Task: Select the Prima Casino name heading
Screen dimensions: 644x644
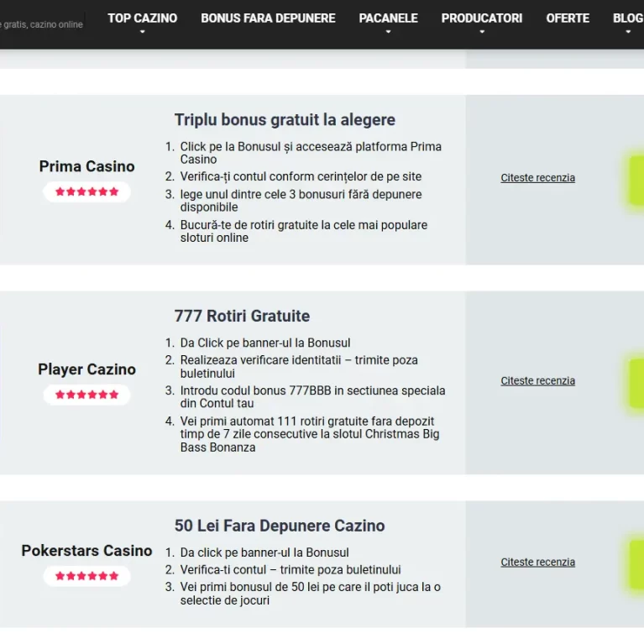Action: 86,166
